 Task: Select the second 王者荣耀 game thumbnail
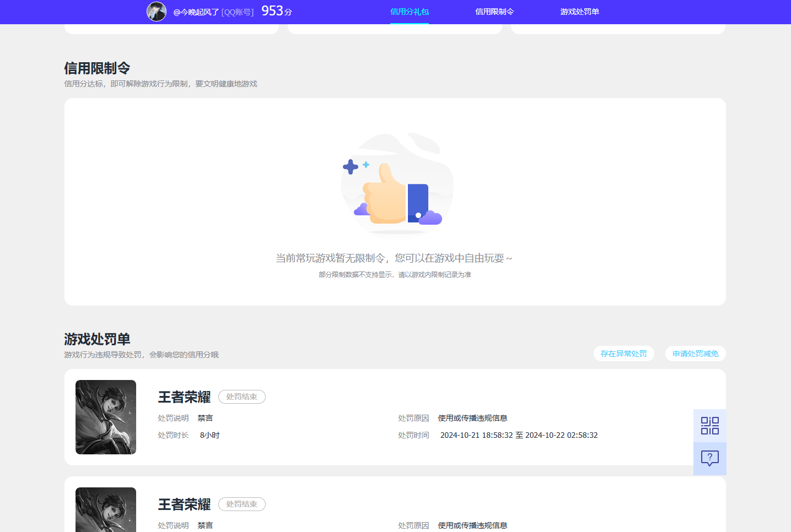pyautogui.click(x=106, y=510)
